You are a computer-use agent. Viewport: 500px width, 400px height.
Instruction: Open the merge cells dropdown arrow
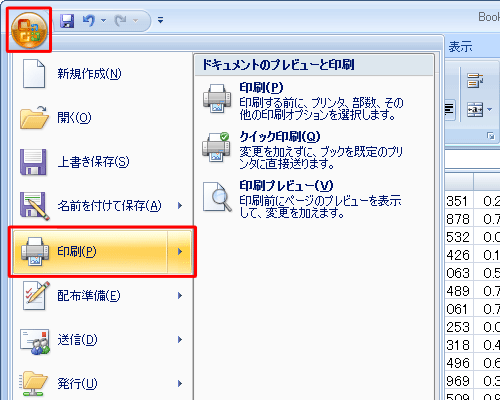[x=490, y=109]
